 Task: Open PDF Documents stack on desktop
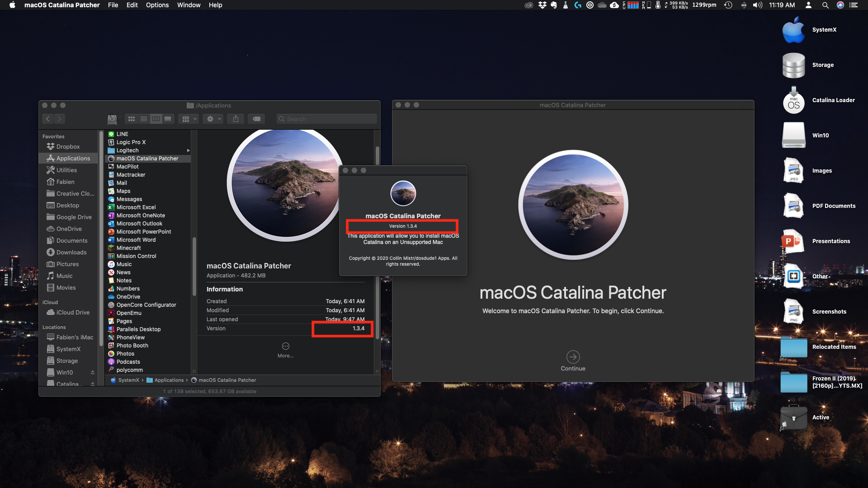click(x=794, y=206)
